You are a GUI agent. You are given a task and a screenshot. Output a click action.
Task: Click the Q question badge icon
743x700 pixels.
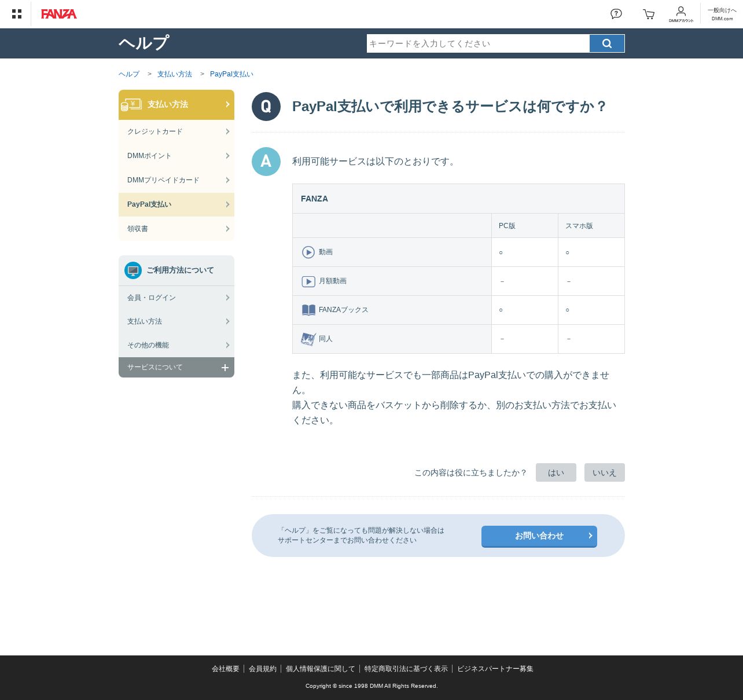(266, 107)
